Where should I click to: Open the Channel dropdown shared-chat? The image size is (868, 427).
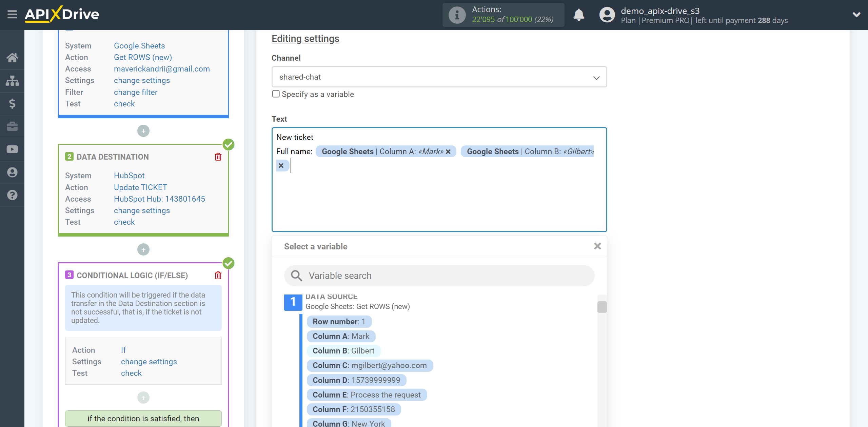coord(439,77)
